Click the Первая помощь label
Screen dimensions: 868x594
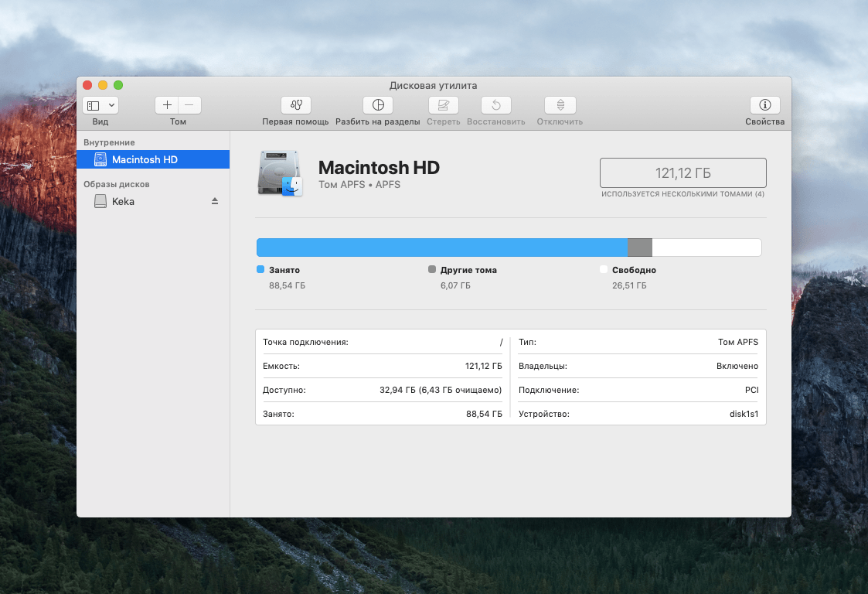295,121
